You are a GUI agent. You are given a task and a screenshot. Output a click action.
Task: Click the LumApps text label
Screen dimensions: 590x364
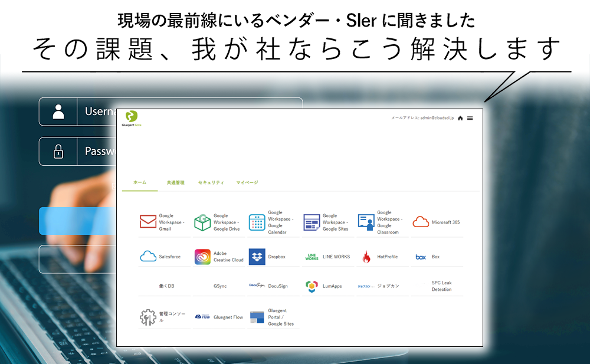point(332,286)
